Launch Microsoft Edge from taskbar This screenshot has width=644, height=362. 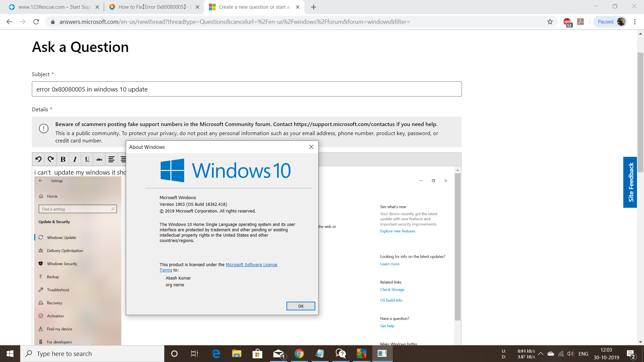[216, 354]
